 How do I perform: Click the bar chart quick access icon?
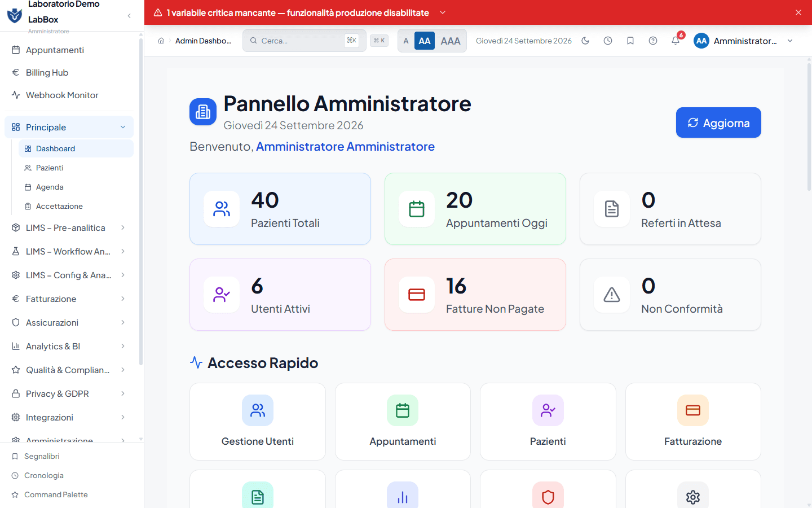[x=403, y=496]
